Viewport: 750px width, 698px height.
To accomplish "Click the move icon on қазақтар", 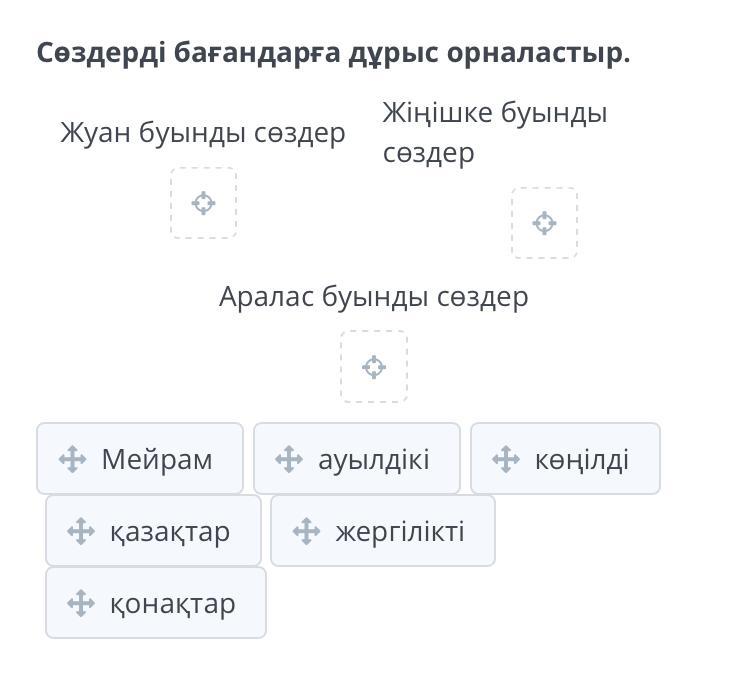I will pos(81,531).
